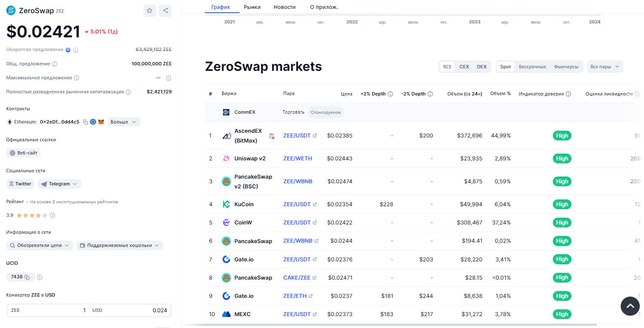Expand Поддерживаемые кошельки dropdown

[x=120, y=245]
